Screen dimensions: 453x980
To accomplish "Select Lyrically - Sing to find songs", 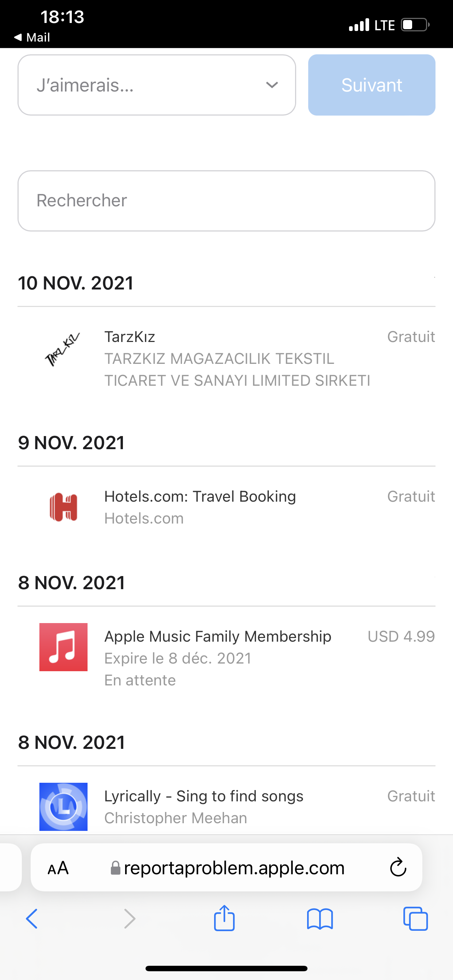I will 204,796.
